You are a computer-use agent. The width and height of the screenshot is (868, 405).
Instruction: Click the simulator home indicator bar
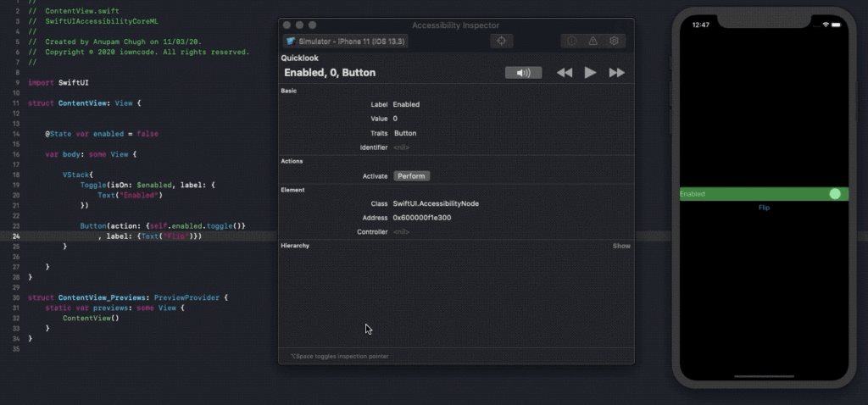click(x=764, y=376)
